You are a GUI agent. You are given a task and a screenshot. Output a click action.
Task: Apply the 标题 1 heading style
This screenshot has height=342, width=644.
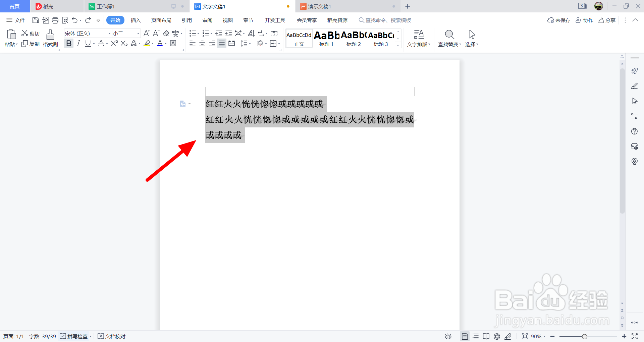(x=326, y=39)
